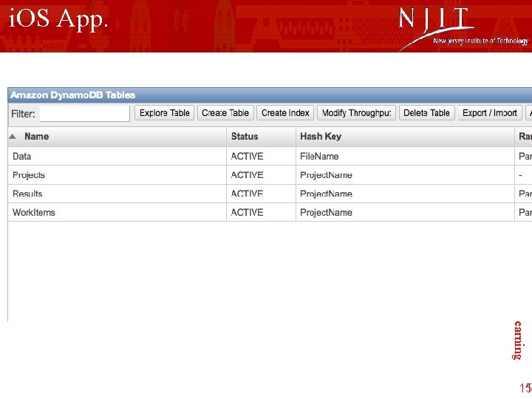This screenshot has height=399, width=532.
Task: Click the NJIT logo in the header
Action: pyautogui.click(x=463, y=29)
